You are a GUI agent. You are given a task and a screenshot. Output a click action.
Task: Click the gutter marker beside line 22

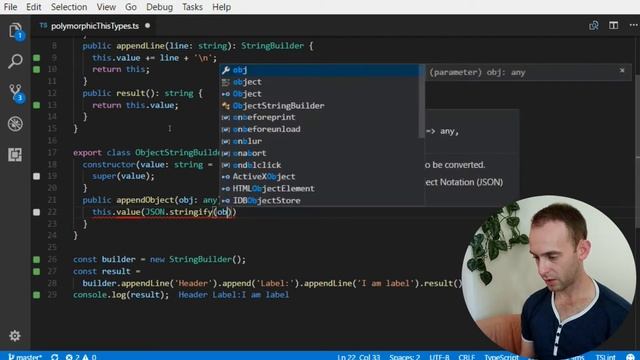tap(37, 212)
